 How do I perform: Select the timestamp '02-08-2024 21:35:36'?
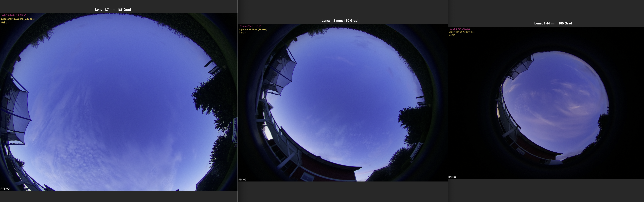14,15
